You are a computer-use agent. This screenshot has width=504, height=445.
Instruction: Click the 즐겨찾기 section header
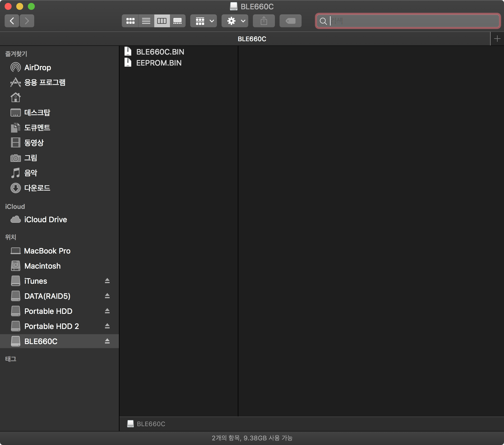16,54
